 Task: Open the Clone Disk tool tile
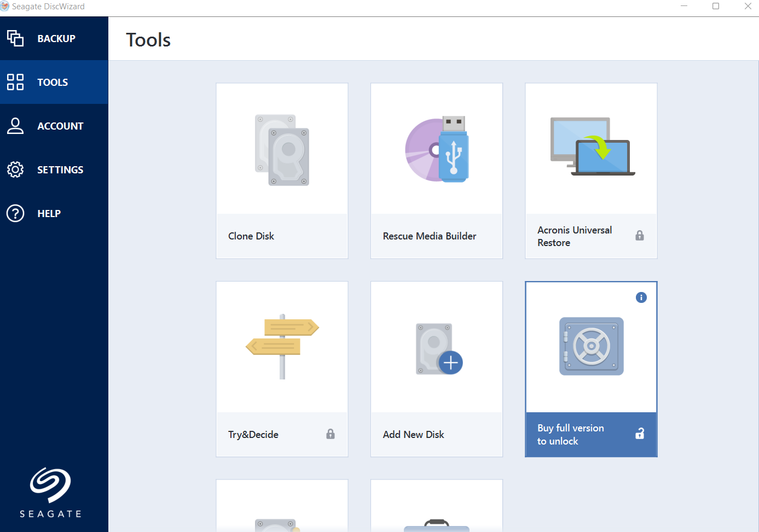click(282, 171)
